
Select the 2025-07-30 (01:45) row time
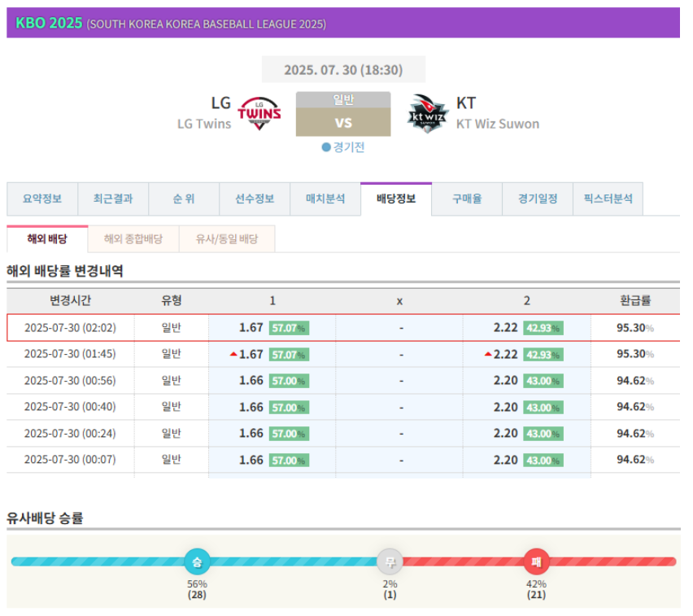pos(70,354)
